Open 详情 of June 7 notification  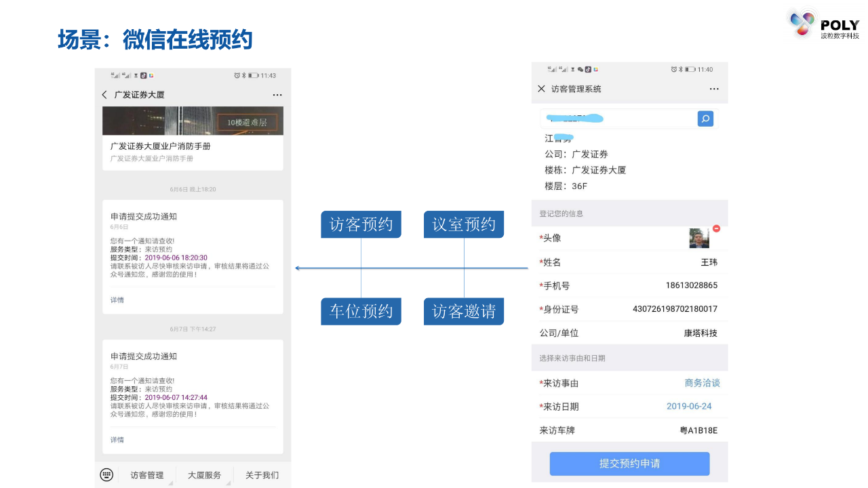tap(117, 439)
